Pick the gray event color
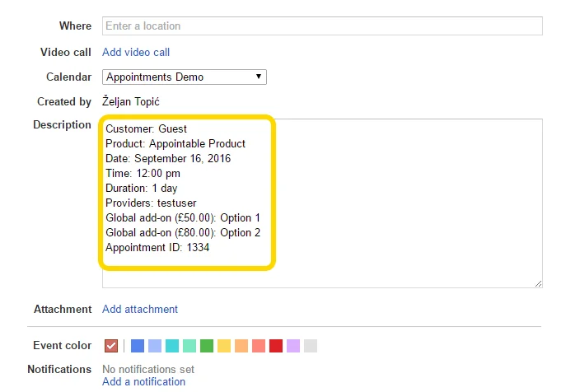This screenshot has height=392, width=580. click(x=311, y=346)
